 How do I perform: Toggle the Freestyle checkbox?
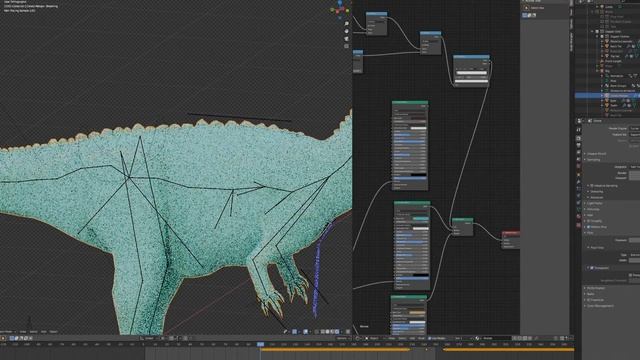589,300
